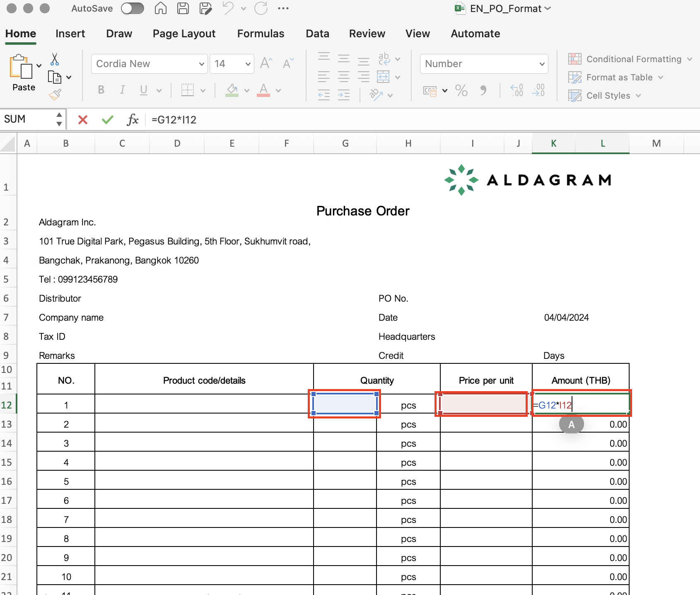Screen dimensions: 700x595
Task: Open Conditional Formatting menu
Action: coord(630,59)
